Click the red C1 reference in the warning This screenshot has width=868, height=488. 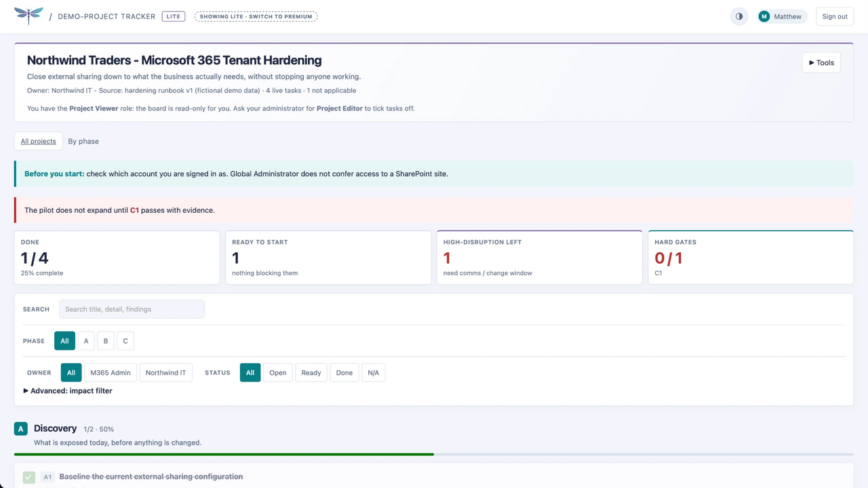[x=134, y=210]
